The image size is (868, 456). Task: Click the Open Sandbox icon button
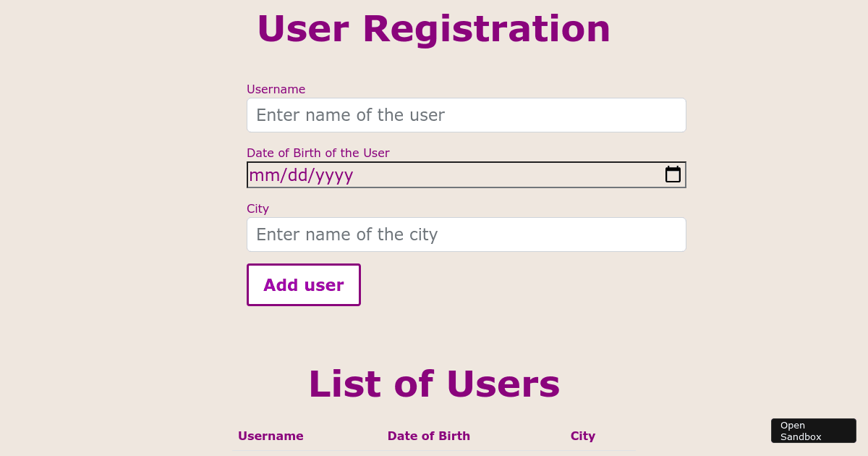click(813, 431)
